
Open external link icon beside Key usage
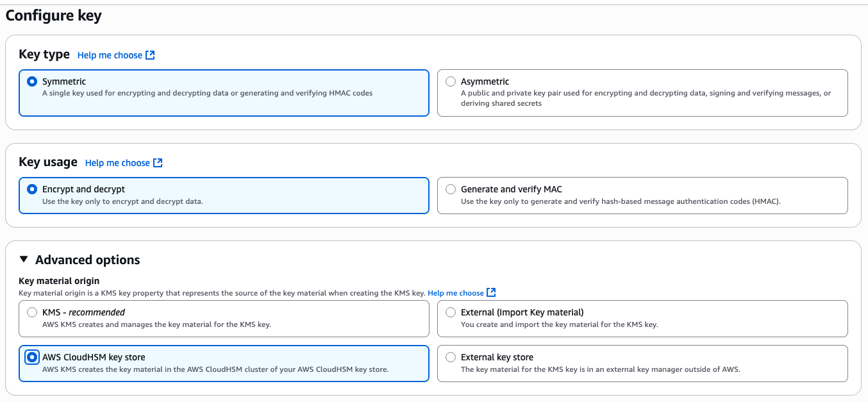[x=158, y=163]
